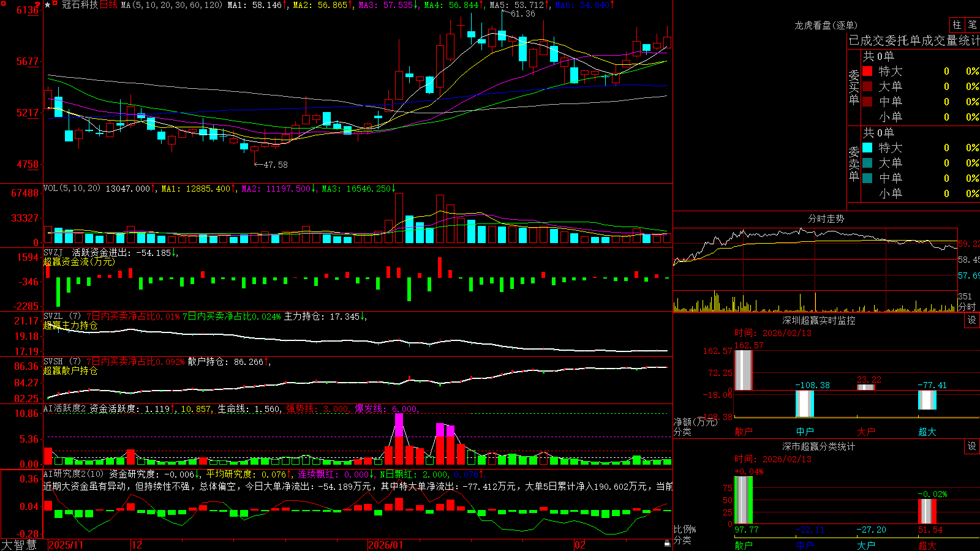
Task: Click the 大智慧 logo at bottom-left
Action: tap(19, 545)
